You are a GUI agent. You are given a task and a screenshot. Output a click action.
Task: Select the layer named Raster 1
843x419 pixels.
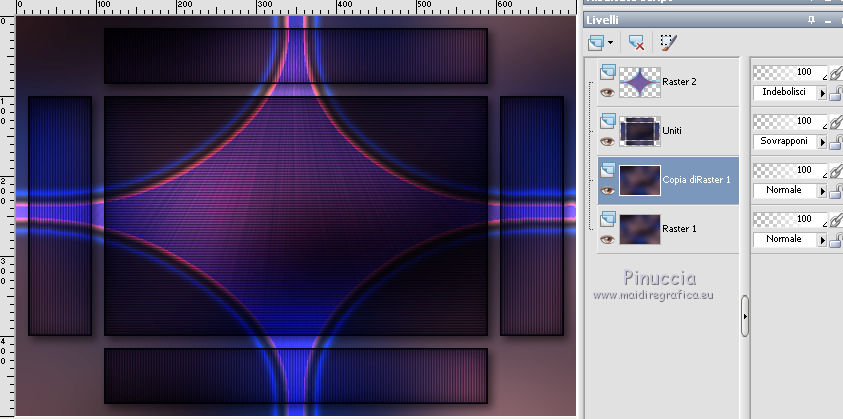(680, 229)
